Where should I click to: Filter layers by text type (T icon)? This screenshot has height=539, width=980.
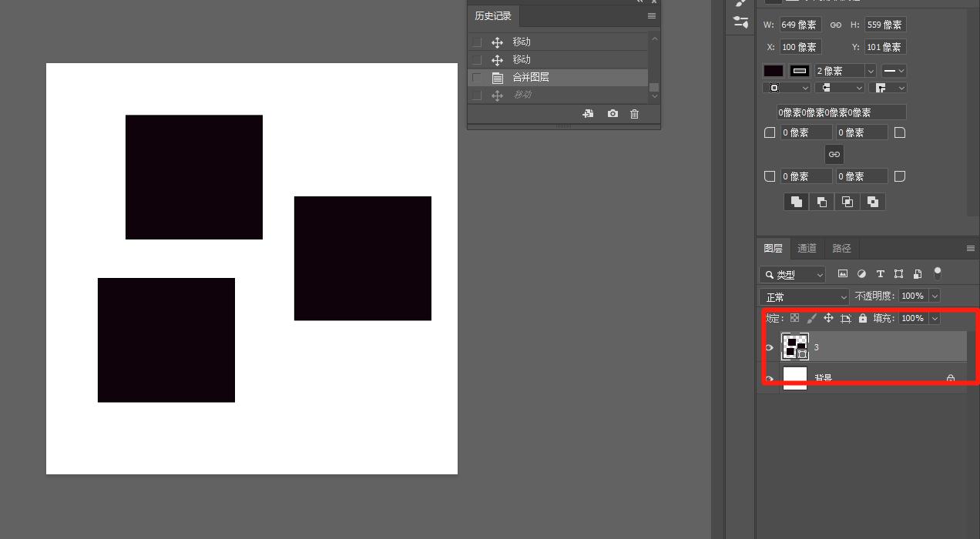pyautogui.click(x=880, y=274)
